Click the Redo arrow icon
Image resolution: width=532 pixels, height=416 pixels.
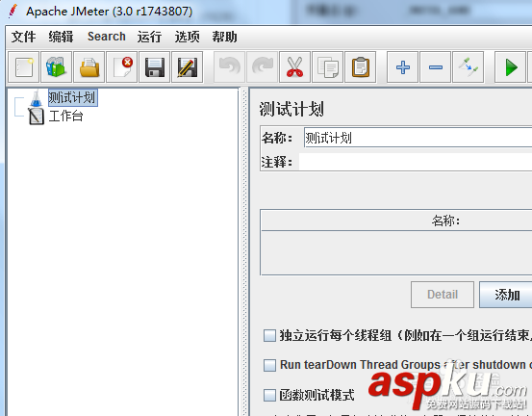[x=263, y=67]
